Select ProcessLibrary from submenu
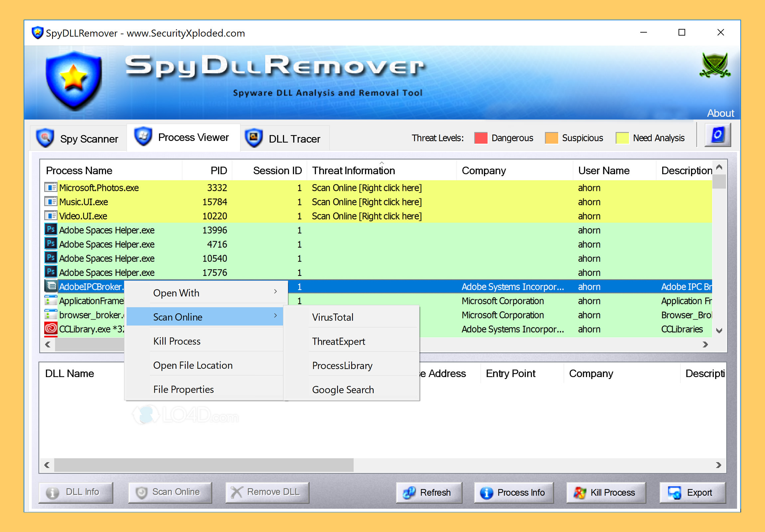Viewport: 765px width, 532px height. point(352,365)
